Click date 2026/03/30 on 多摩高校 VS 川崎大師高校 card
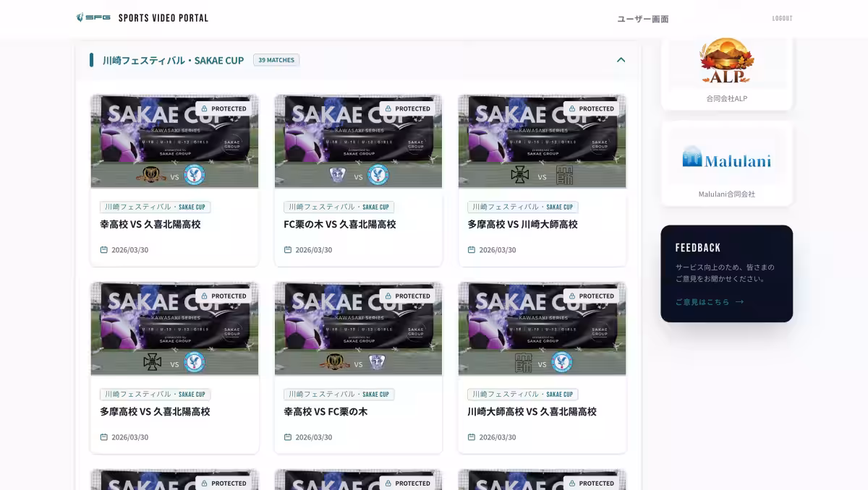The height and width of the screenshot is (490, 868). point(497,249)
